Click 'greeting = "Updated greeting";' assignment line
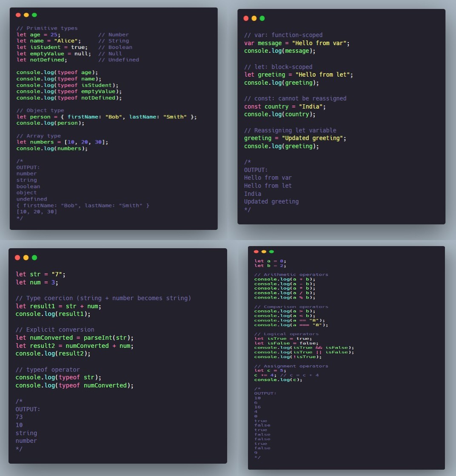Screen dimensions: 456x476 295,138
